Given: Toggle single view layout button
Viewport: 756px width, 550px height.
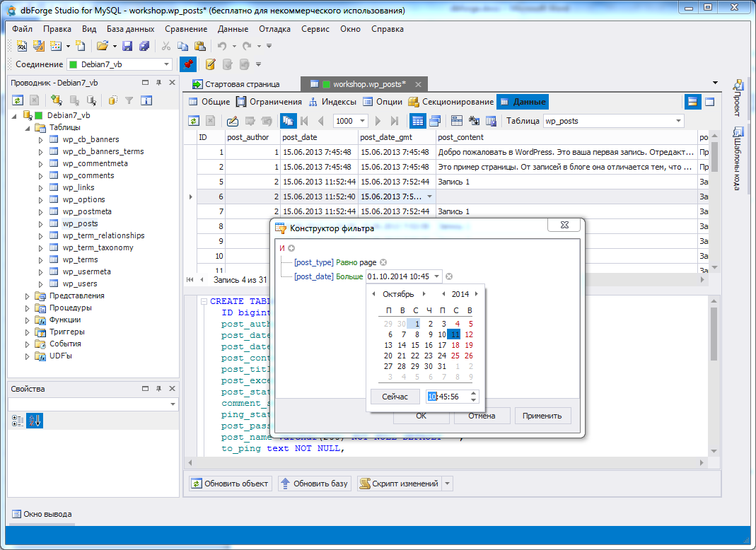Looking at the screenshot, I should click(709, 102).
